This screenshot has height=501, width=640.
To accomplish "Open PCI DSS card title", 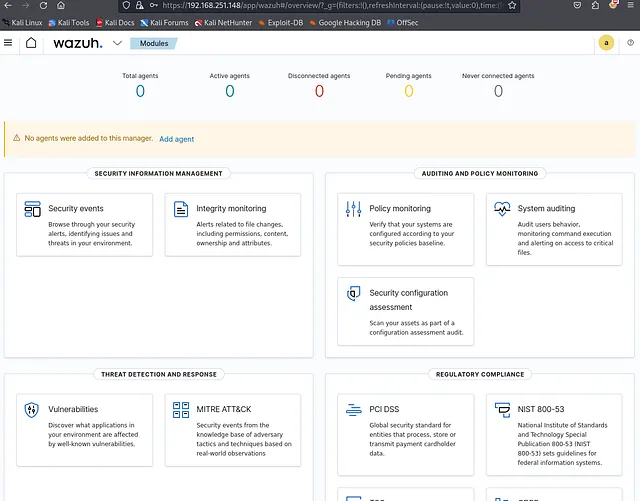I will tap(384, 409).
